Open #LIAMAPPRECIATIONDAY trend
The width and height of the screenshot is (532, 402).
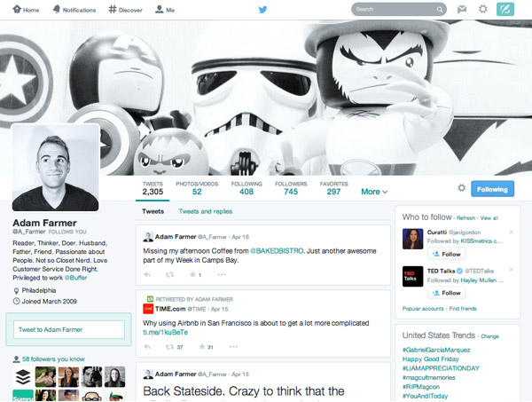[441, 368]
